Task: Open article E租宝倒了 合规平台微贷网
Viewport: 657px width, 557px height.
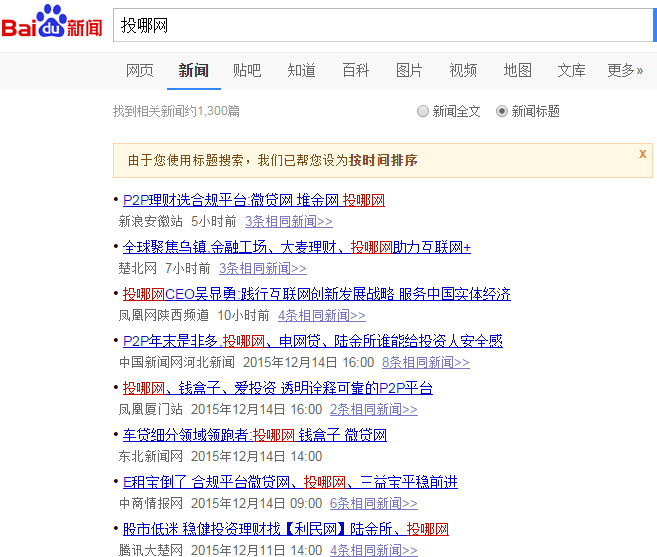Action: (x=290, y=482)
